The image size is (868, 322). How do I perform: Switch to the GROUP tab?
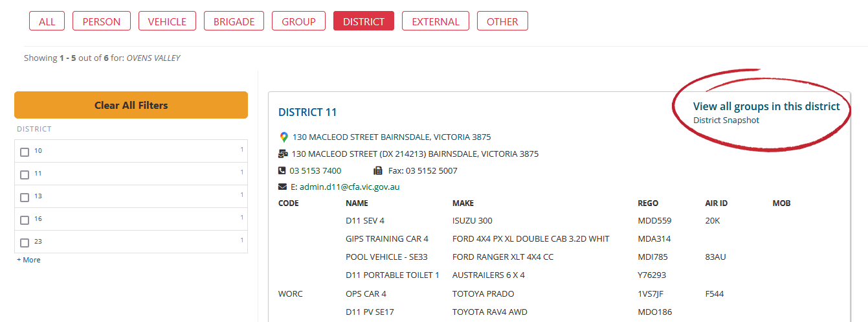point(298,21)
